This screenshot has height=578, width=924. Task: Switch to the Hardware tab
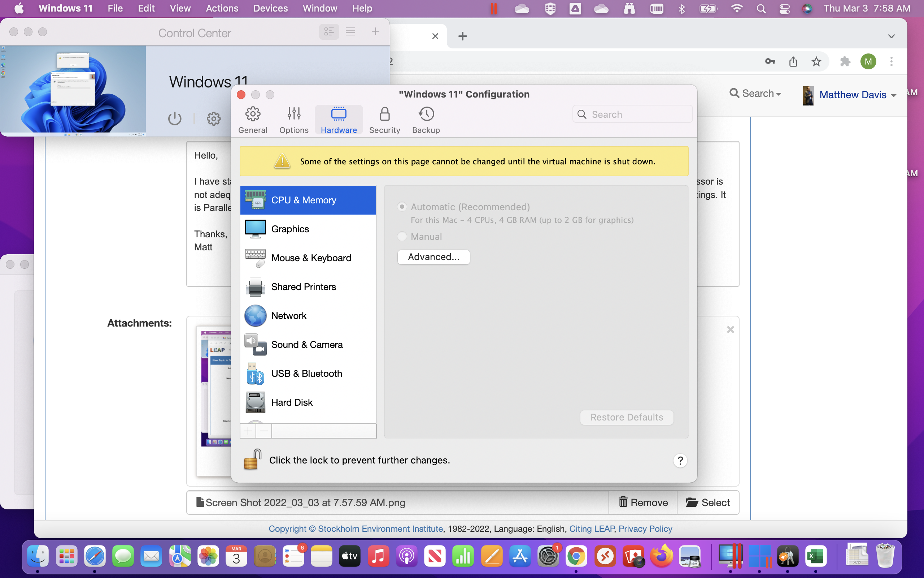tap(339, 120)
